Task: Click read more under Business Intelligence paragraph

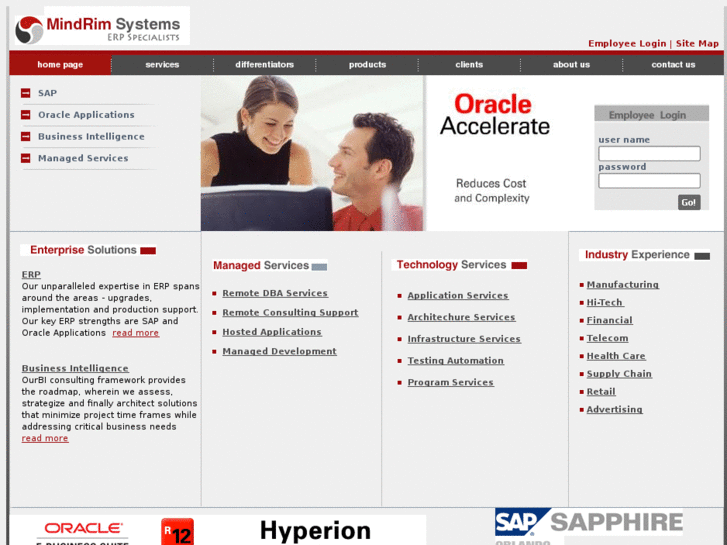Action: [45, 438]
